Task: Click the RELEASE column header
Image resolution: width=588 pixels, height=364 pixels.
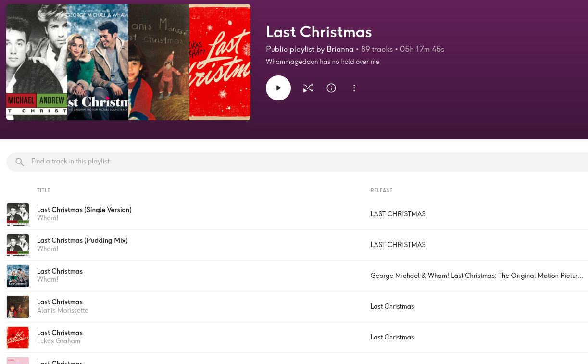Action: point(381,191)
